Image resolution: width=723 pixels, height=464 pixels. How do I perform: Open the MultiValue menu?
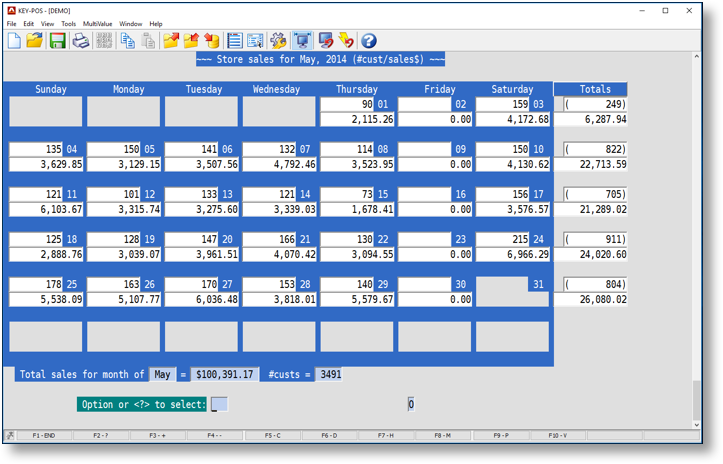tap(97, 24)
